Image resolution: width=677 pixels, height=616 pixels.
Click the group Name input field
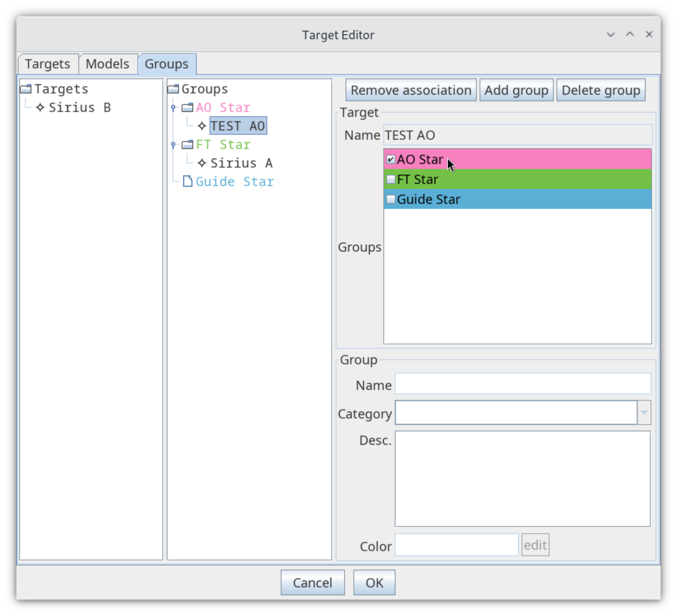pyautogui.click(x=523, y=384)
